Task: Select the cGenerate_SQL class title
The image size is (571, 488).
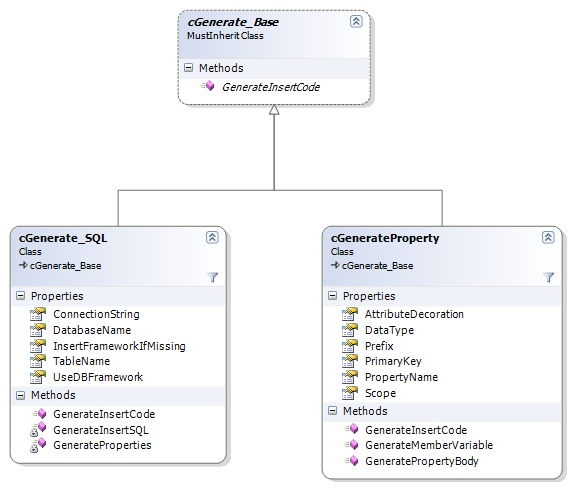Action: [x=63, y=238]
